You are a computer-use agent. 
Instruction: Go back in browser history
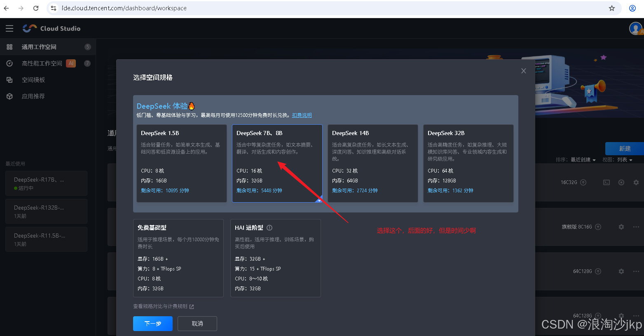point(6,8)
